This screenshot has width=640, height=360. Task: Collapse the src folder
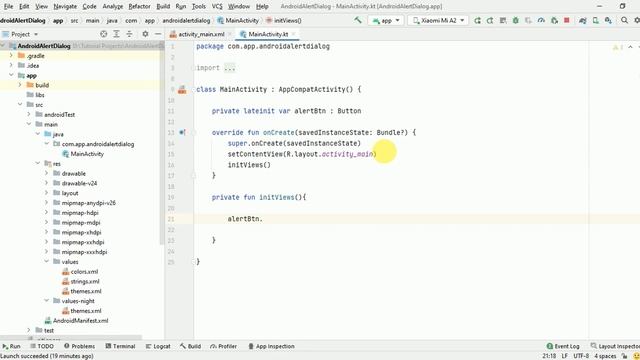pos(20,104)
